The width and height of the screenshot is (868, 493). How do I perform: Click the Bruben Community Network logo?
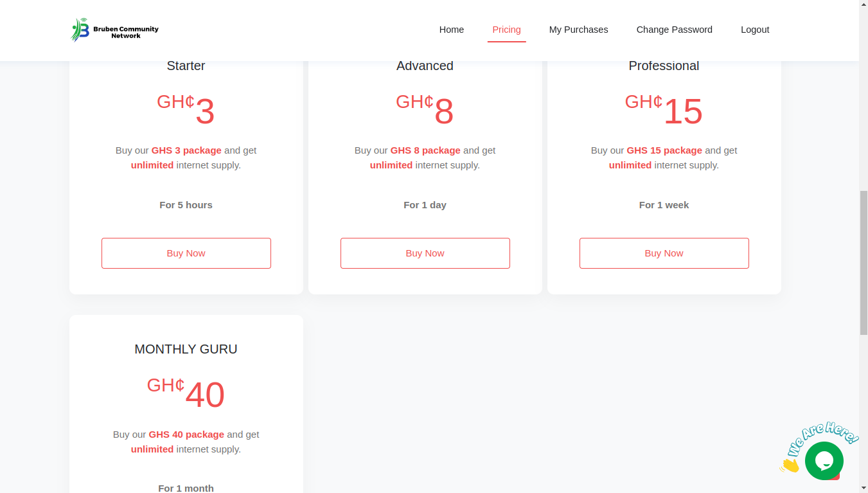click(x=114, y=30)
